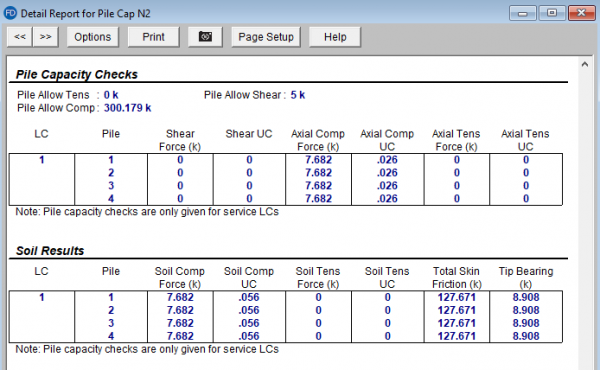The width and height of the screenshot is (600, 370).
Task: Click the Detail Report for Pile Cap N2 title
Action: click(x=85, y=14)
